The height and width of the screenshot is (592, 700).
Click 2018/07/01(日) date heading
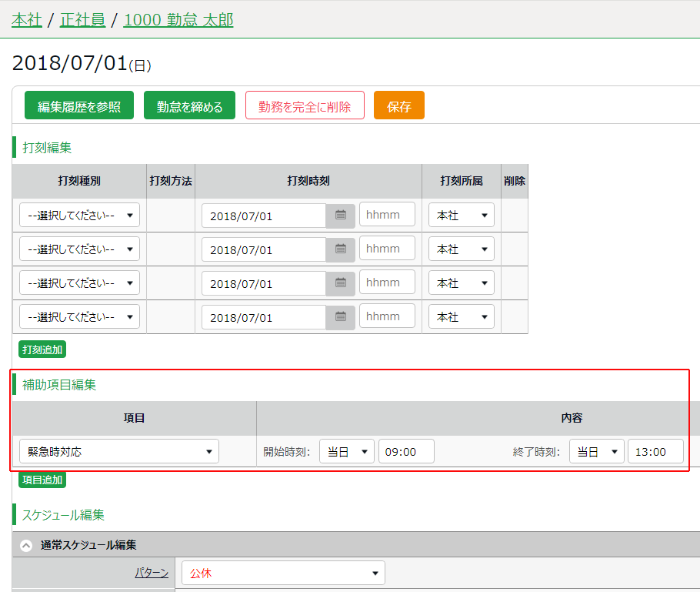pyautogui.click(x=82, y=63)
